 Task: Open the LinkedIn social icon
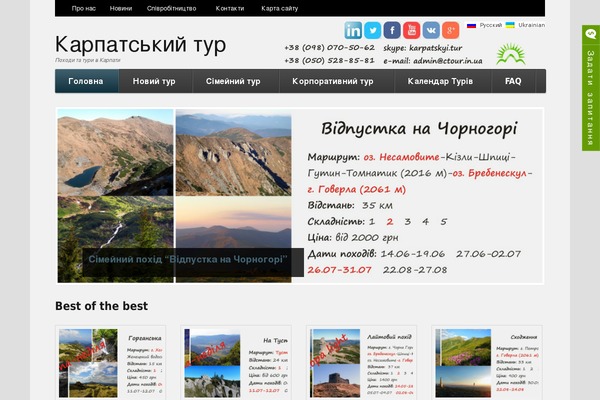(x=353, y=30)
